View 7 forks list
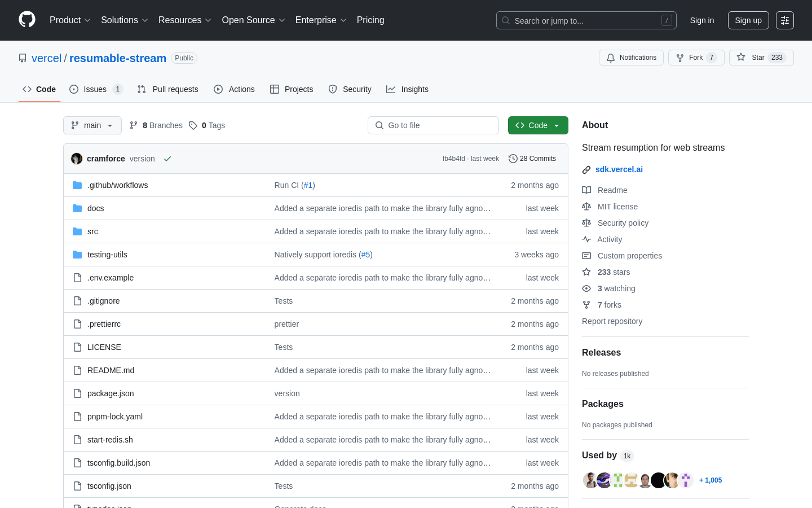Viewport: 812px width, 508px height. 602,305
